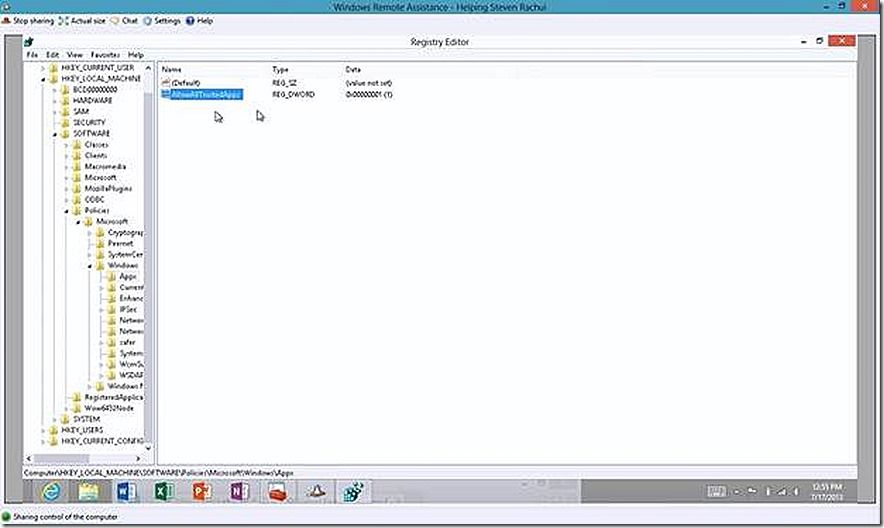
Task: Select the AllowAllTrustedApps value
Action: pos(207,94)
